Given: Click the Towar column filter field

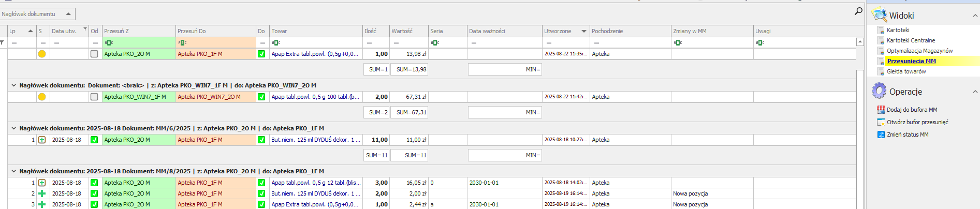Looking at the screenshot, I should (x=316, y=42).
